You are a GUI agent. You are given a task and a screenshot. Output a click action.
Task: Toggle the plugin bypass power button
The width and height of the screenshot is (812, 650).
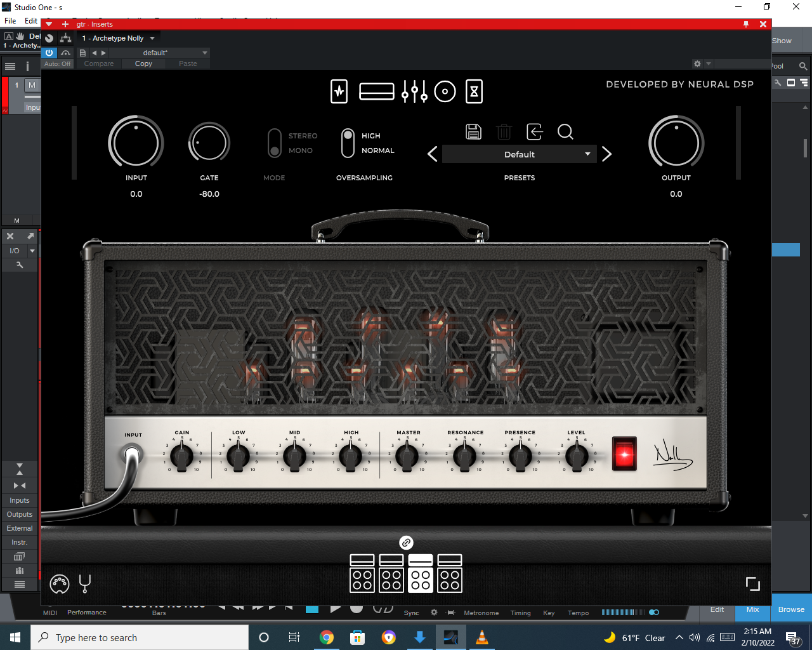[x=49, y=53]
